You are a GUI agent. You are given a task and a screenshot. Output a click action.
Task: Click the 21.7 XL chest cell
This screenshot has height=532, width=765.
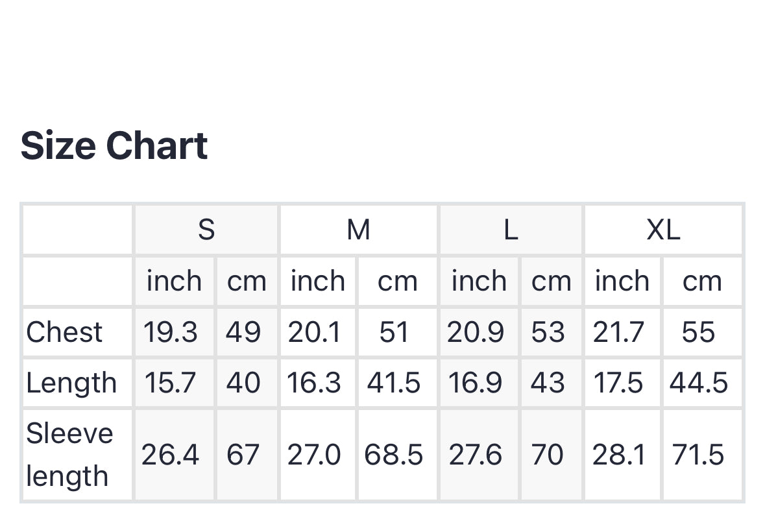tap(618, 332)
